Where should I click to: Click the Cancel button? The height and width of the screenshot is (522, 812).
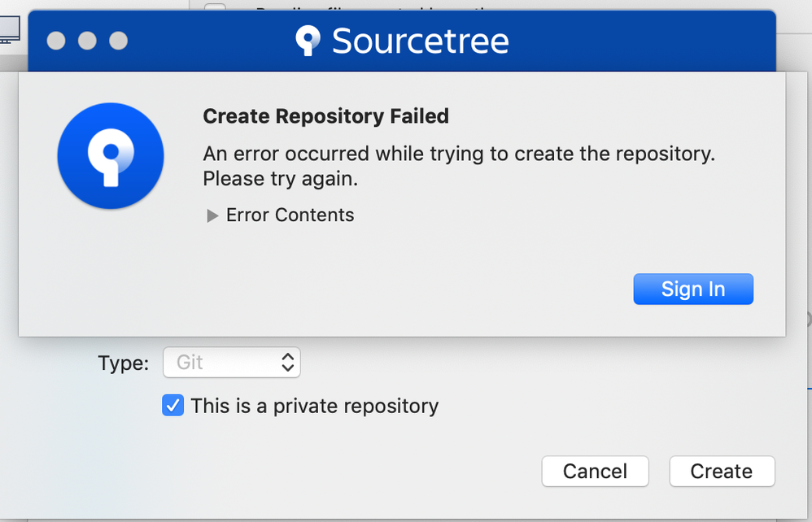(x=595, y=472)
